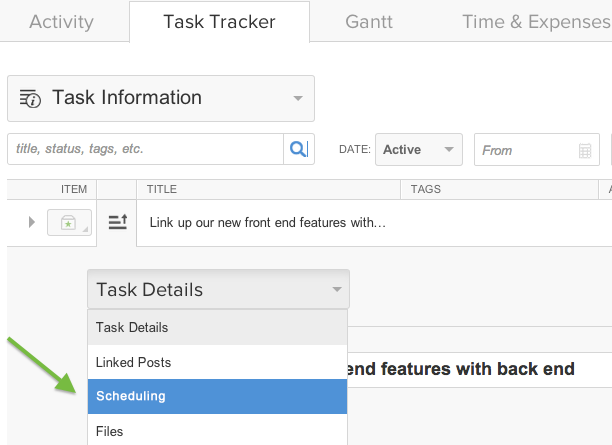Click the task title in the row
This screenshot has width=612, height=445.
[267, 222]
